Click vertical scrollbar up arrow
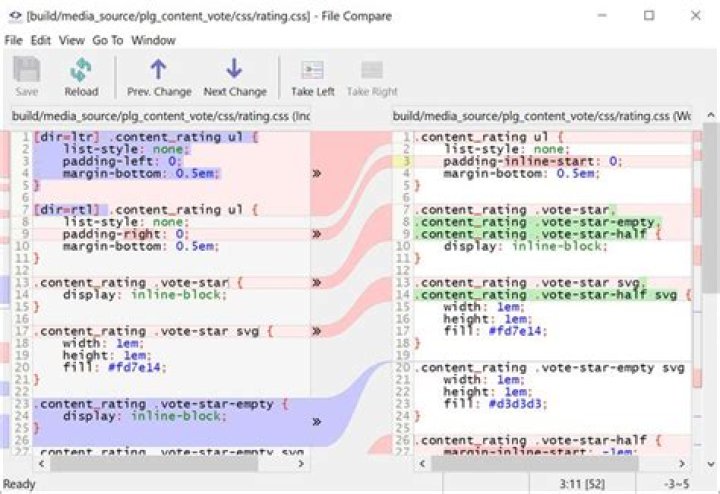Viewport: 720px width, 494px height. (x=710, y=115)
